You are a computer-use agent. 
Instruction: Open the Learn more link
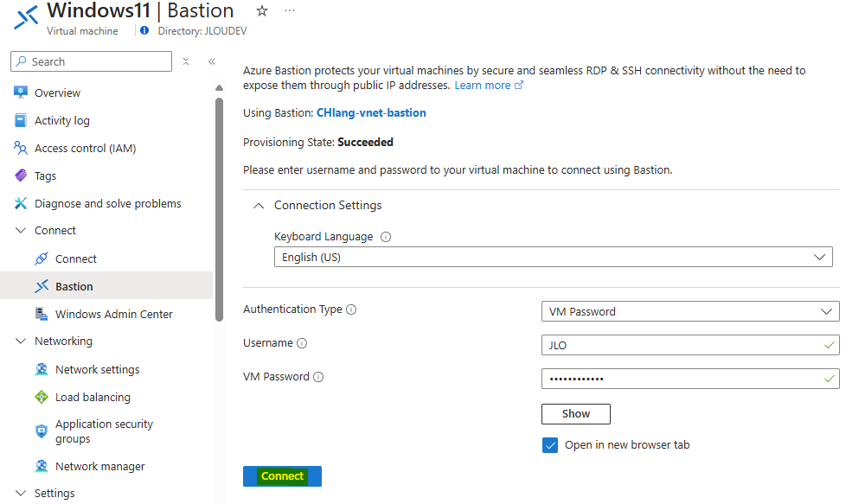click(483, 86)
